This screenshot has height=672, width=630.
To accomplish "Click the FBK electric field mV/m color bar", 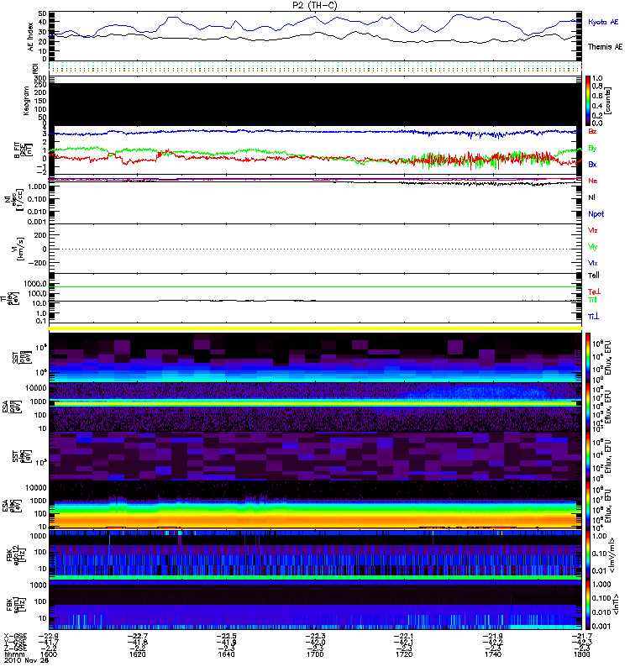I will coord(588,555).
